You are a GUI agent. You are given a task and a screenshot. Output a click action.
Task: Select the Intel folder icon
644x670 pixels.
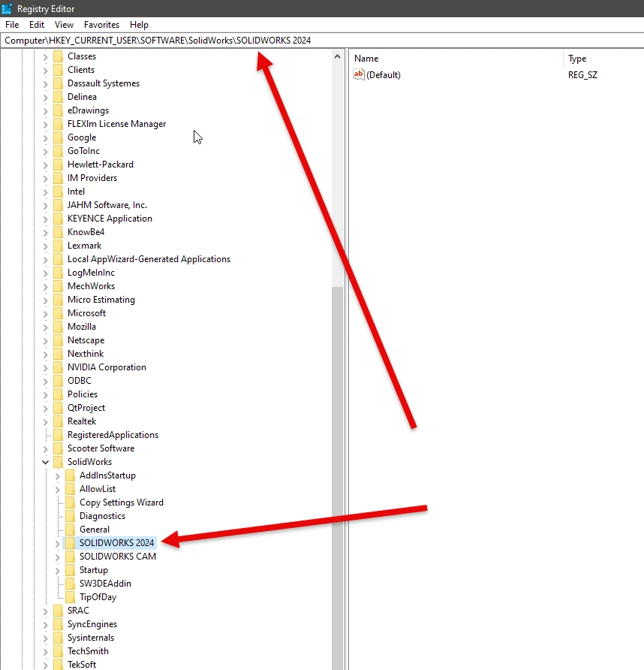(x=58, y=192)
